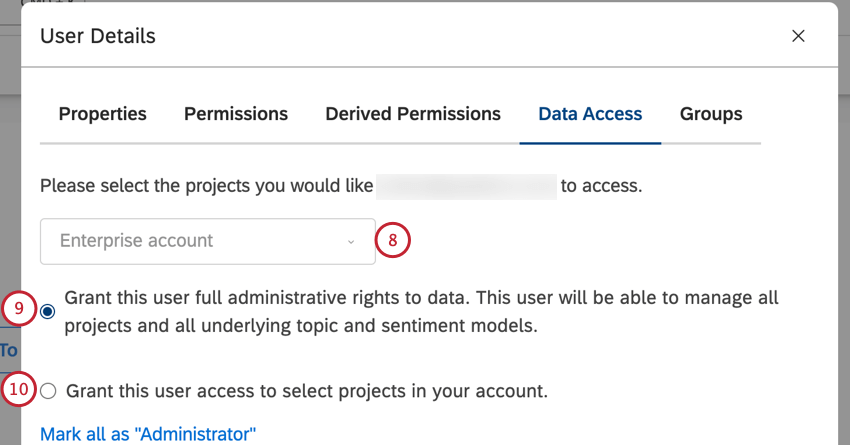Screen dimensions: 850x445
Task: Click the chevron arrow in account selector
Action: coord(350,242)
